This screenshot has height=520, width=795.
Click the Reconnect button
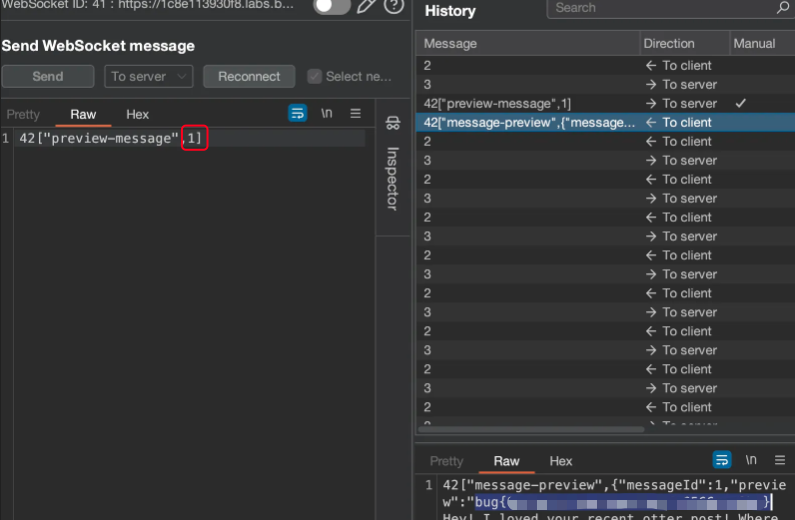pyautogui.click(x=249, y=76)
